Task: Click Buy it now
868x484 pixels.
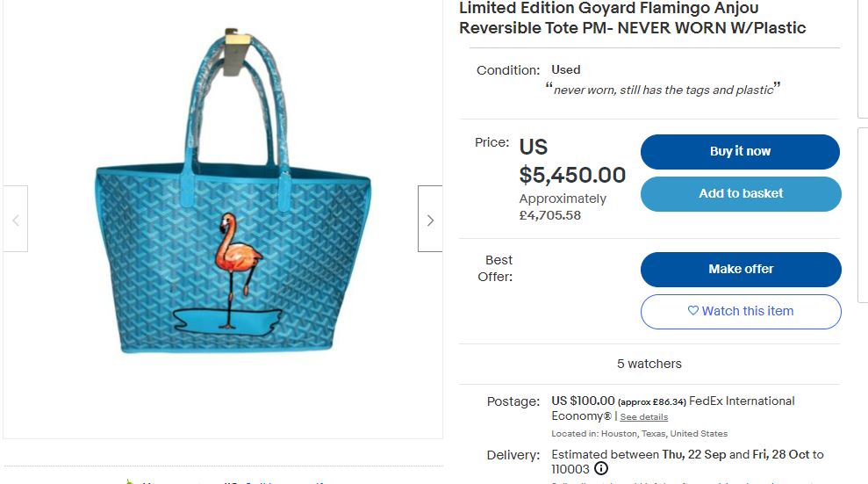Action: pyautogui.click(x=740, y=152)
